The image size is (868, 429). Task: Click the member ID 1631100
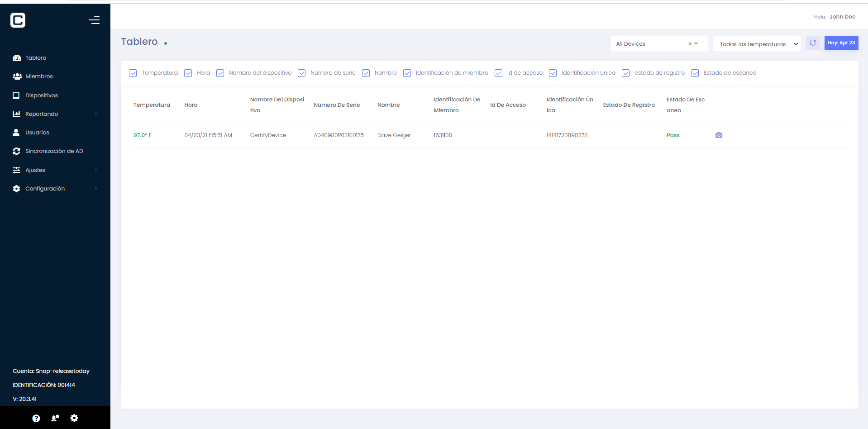(443, 135)
